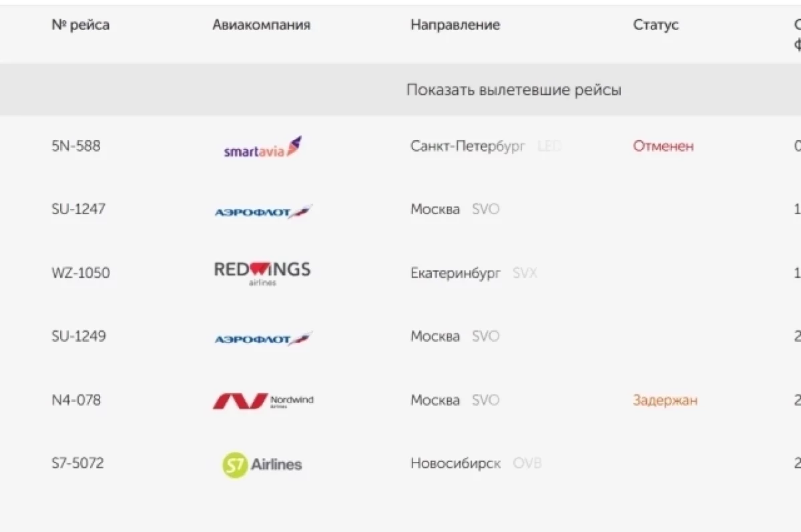Open flight number 5N-588

click(75, 146)
